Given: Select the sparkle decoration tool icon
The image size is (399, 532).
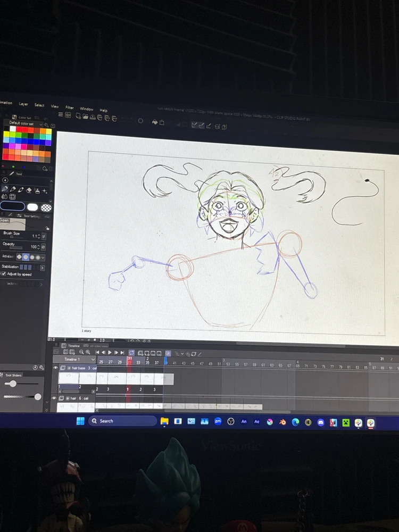Looking at the screenshot, I should [x=45, y=192].
